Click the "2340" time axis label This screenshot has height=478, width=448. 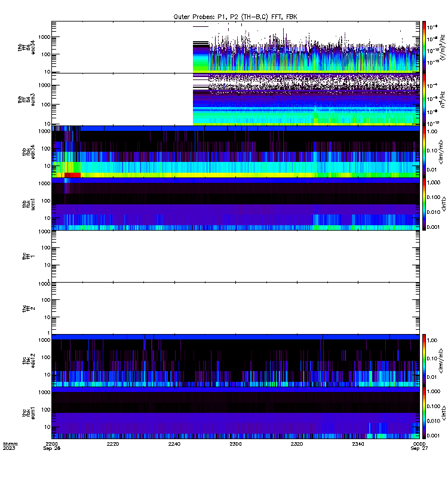point(358,444)
